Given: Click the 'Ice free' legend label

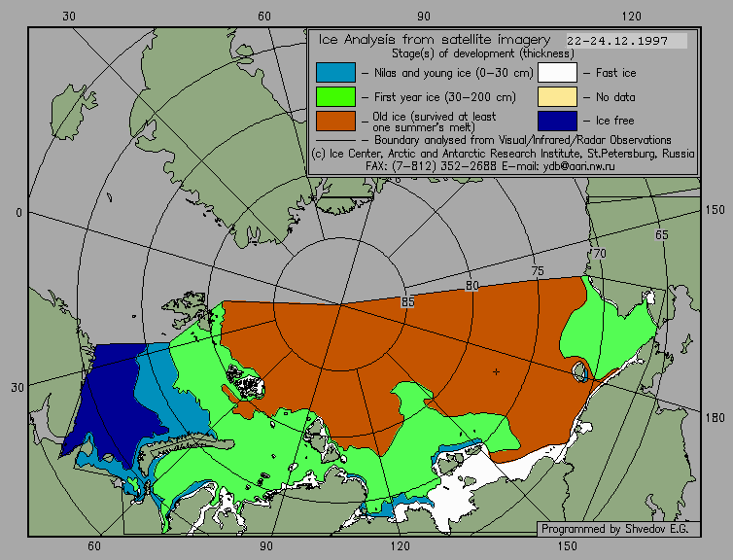Looking at the screenshot, I should (614, 121).
